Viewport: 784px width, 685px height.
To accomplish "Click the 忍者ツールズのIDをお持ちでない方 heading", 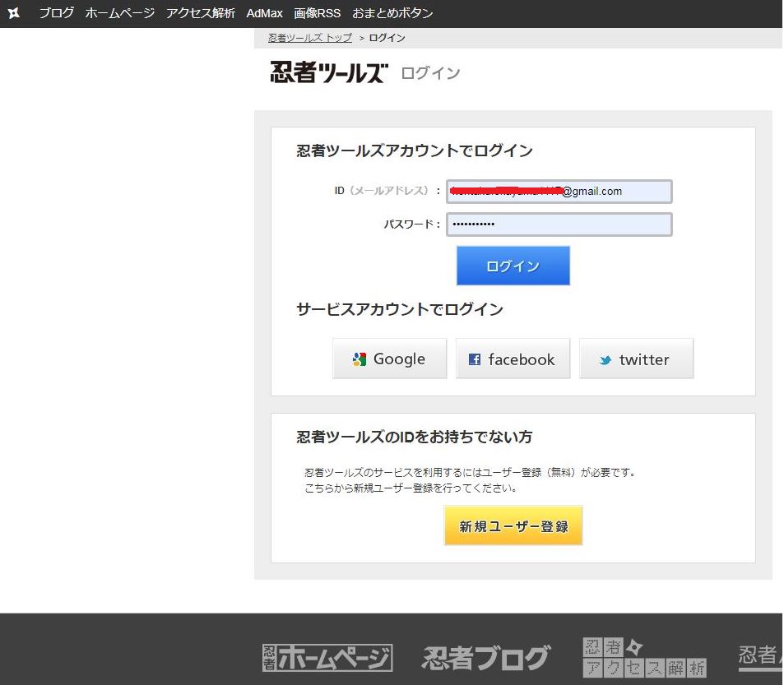I will pyautogui.click(x=414, y=437).
